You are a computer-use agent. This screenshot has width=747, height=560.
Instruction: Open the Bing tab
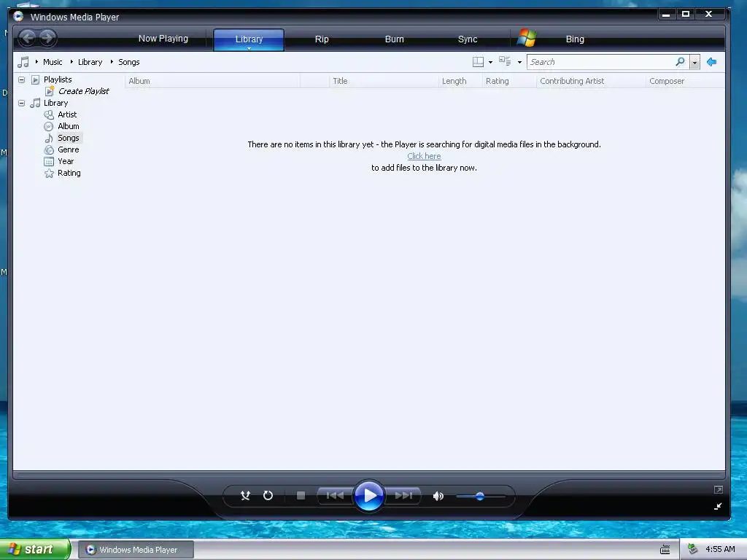(575, 39)
